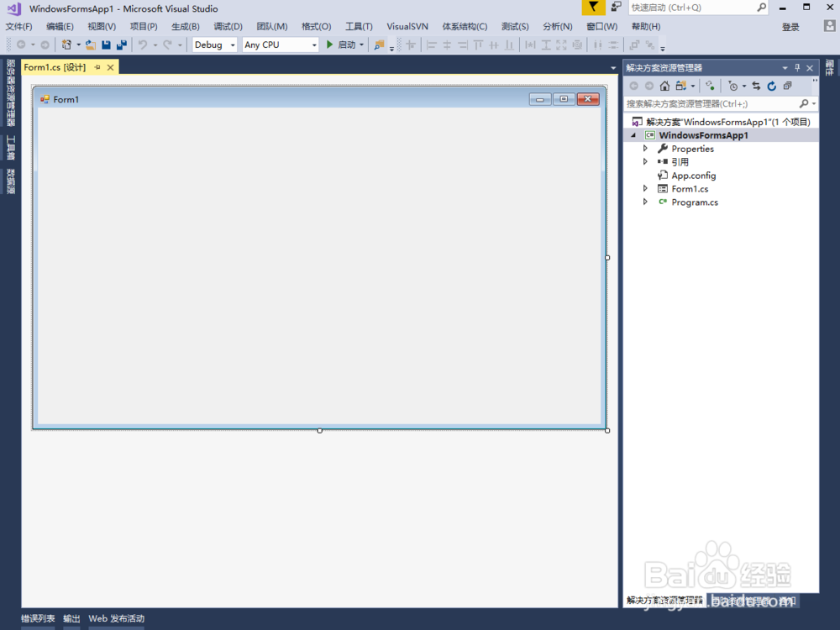Click the feedback icon next to Quick Launch
840x630 pixels.
tap(616, 7)
